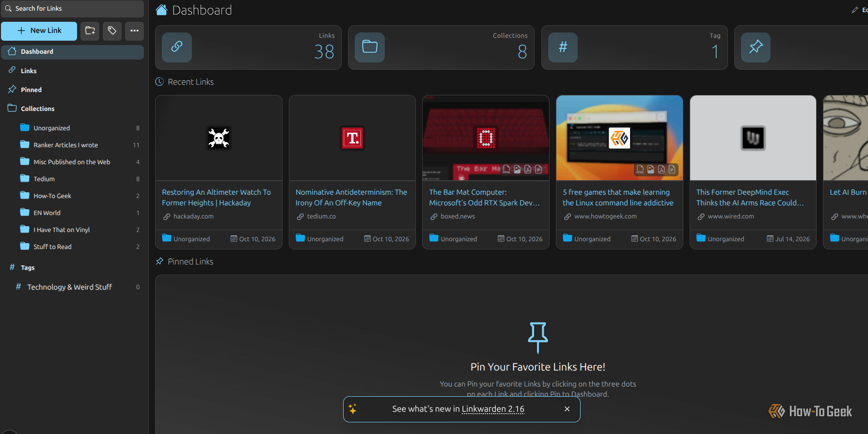
Task: Click the New Tag icon button
Action: point(112,31)
